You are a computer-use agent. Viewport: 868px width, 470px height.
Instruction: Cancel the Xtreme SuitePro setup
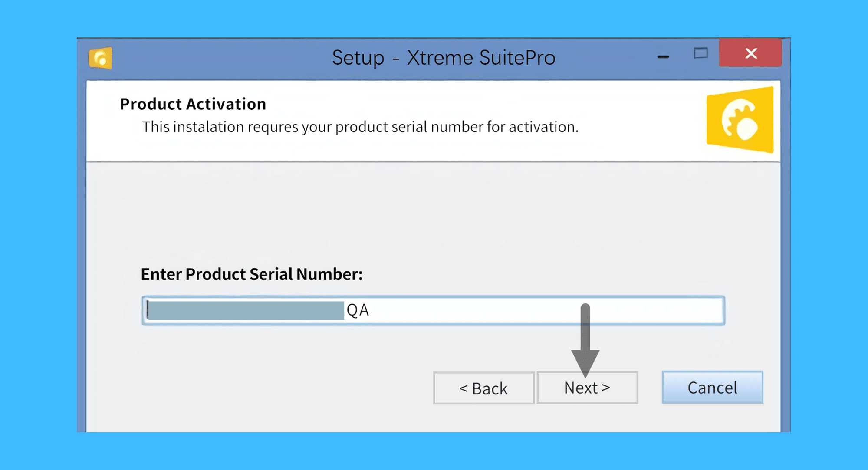click(x=712, y=387)
